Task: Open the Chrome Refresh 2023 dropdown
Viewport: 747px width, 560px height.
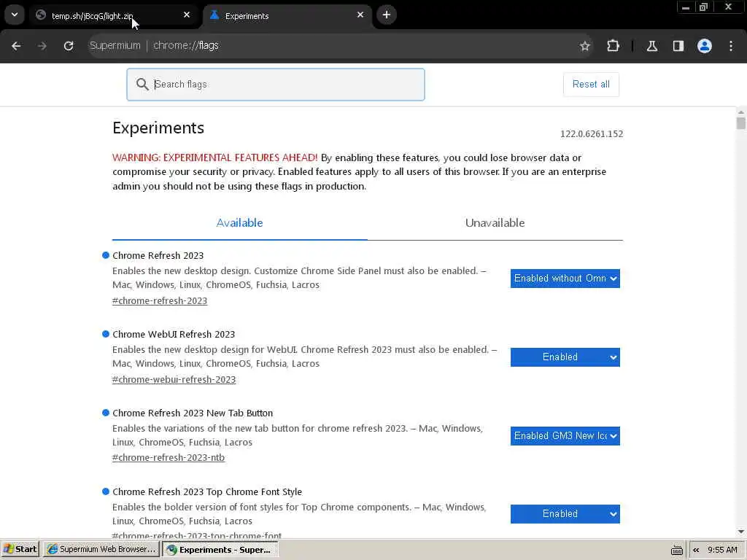Action: (565, 279)
